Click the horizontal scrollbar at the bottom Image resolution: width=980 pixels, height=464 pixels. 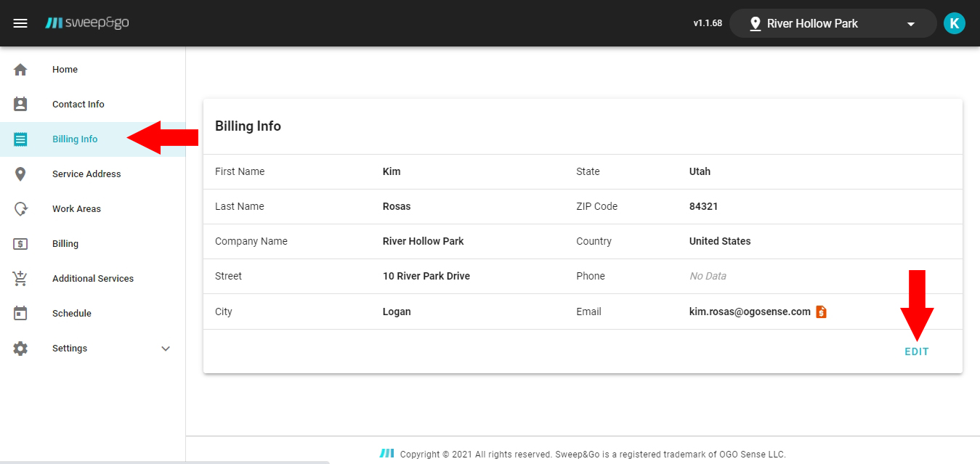coord(164,461)
